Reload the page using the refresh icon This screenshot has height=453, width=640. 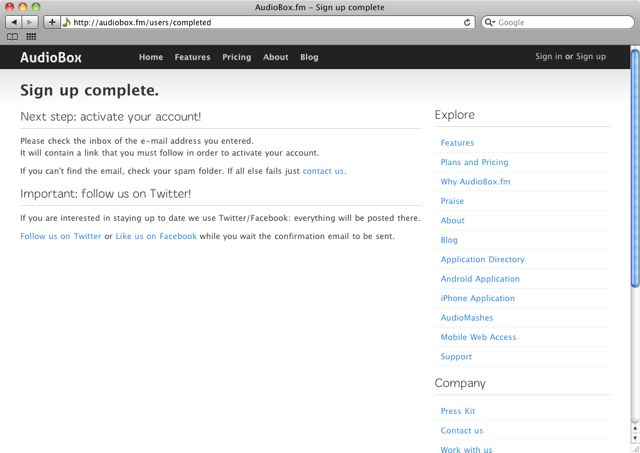(467, 22)
